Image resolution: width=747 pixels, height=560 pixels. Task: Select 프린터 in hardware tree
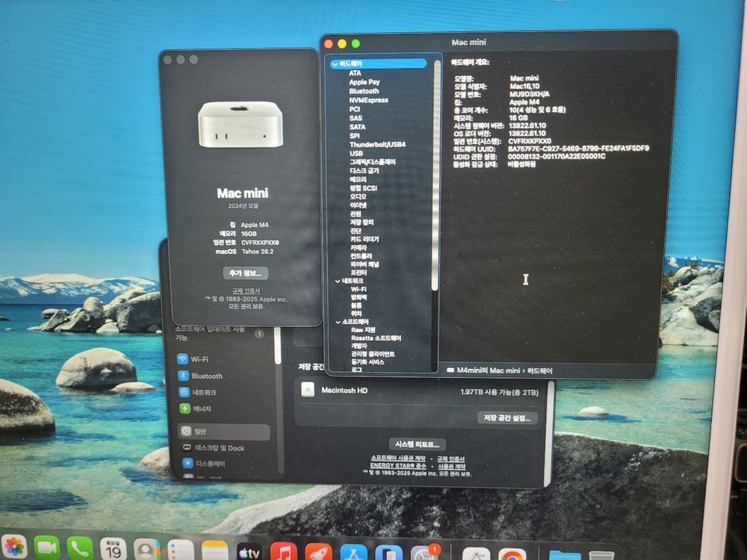click(359, 273)
